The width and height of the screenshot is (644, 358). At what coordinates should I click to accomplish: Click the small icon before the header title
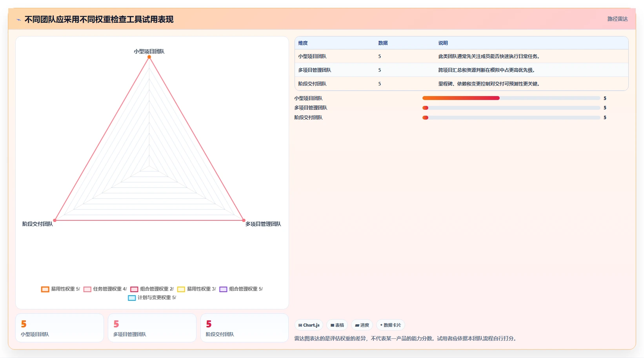[18, 20]
